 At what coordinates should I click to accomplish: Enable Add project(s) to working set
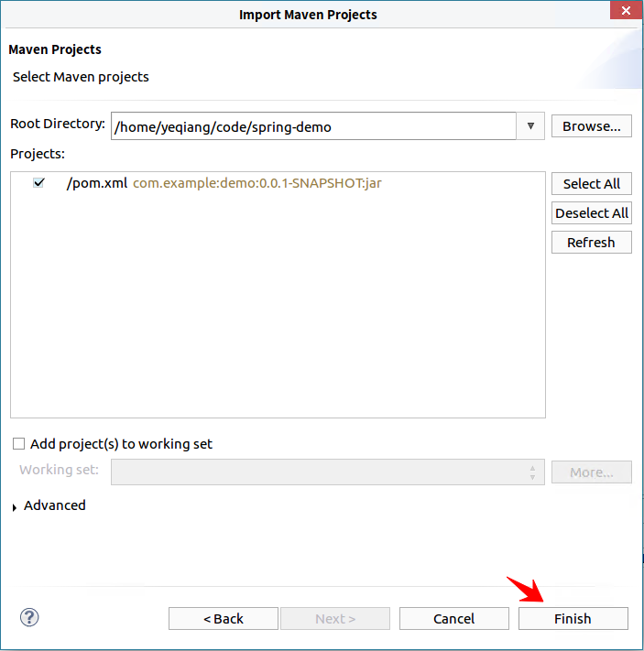tap(18, 444)
